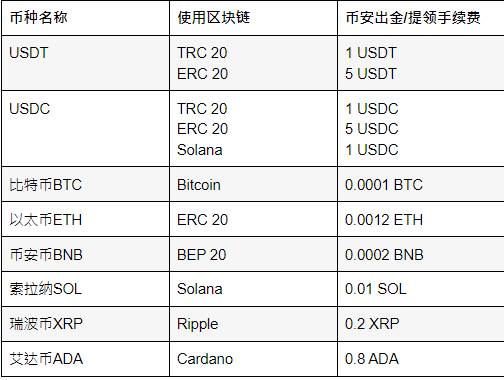Click the 0.0012 ETH fee cell
The height and width of the screenshot is (380, 504).
[421, 219]
